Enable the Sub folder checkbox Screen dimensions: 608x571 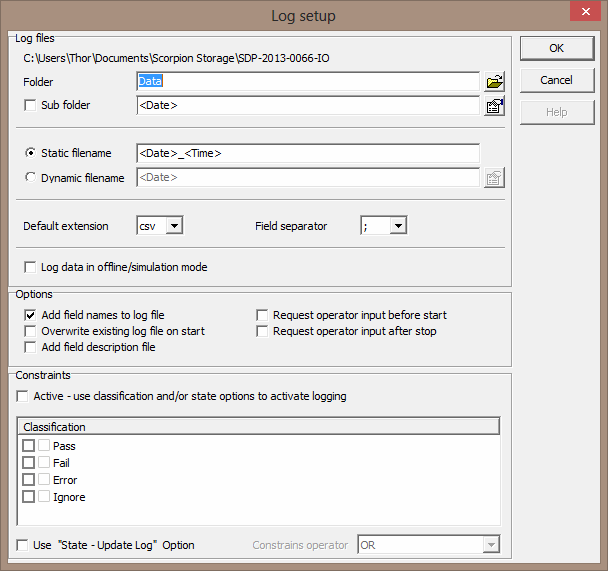(30, 106)
